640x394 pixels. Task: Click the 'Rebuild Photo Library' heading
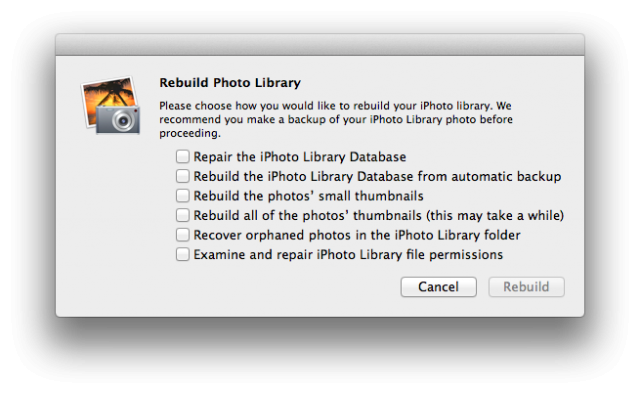coord(230,82)
